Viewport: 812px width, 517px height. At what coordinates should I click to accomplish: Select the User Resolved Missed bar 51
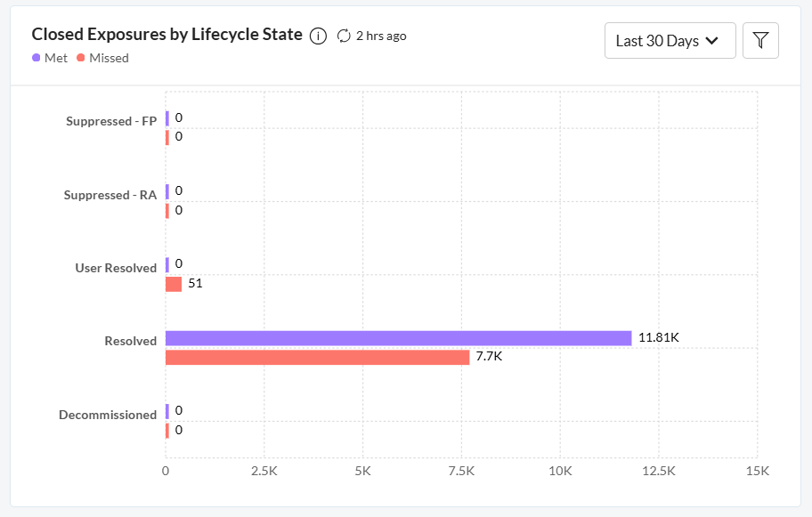click(174, 284)
